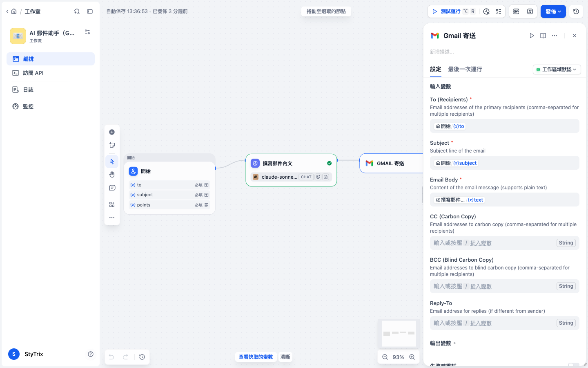Select 編排 in the sidebar

51,59
